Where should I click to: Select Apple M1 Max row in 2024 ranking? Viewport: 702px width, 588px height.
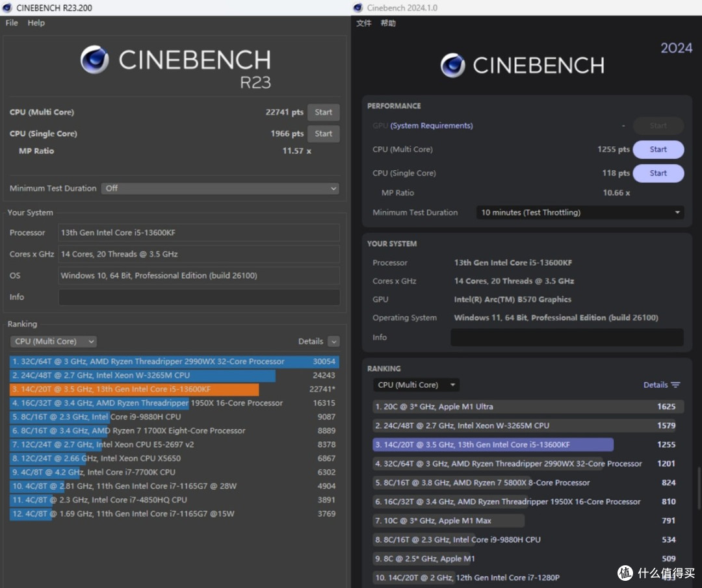[528, 521]
